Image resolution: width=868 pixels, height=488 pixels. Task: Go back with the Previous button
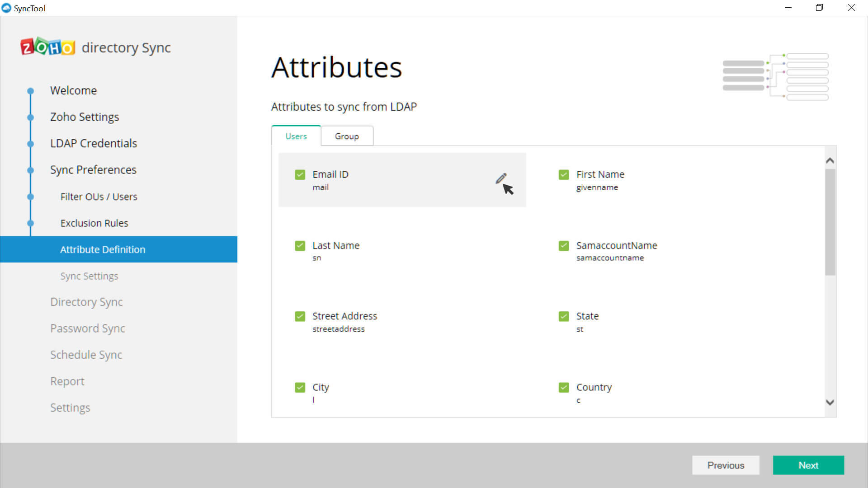(725, 465)
